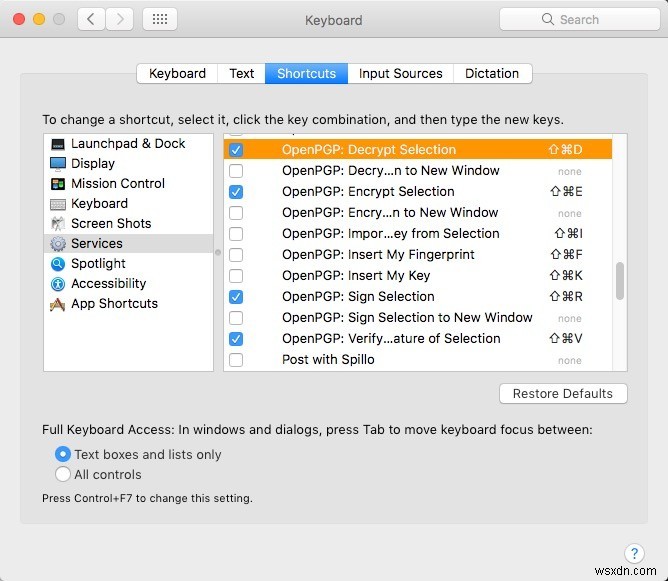
Task: Click the Mission Control icon
Action: click(58, 184)
